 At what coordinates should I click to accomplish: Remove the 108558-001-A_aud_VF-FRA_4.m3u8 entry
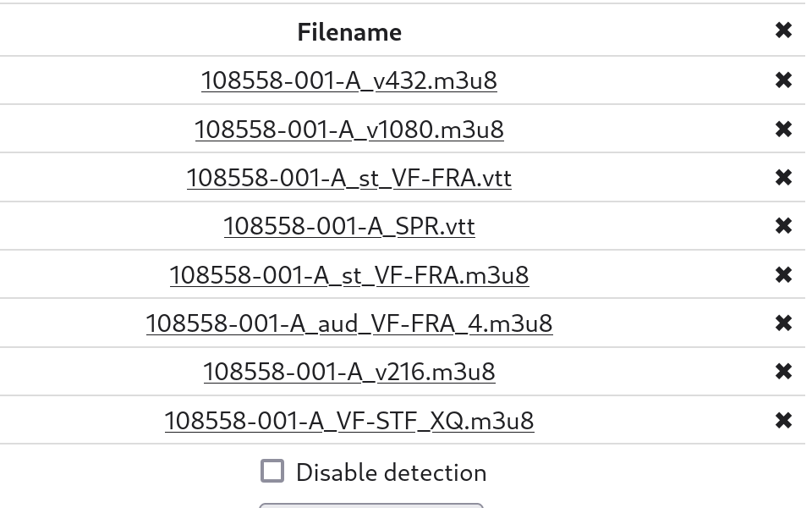coord(783,323)
